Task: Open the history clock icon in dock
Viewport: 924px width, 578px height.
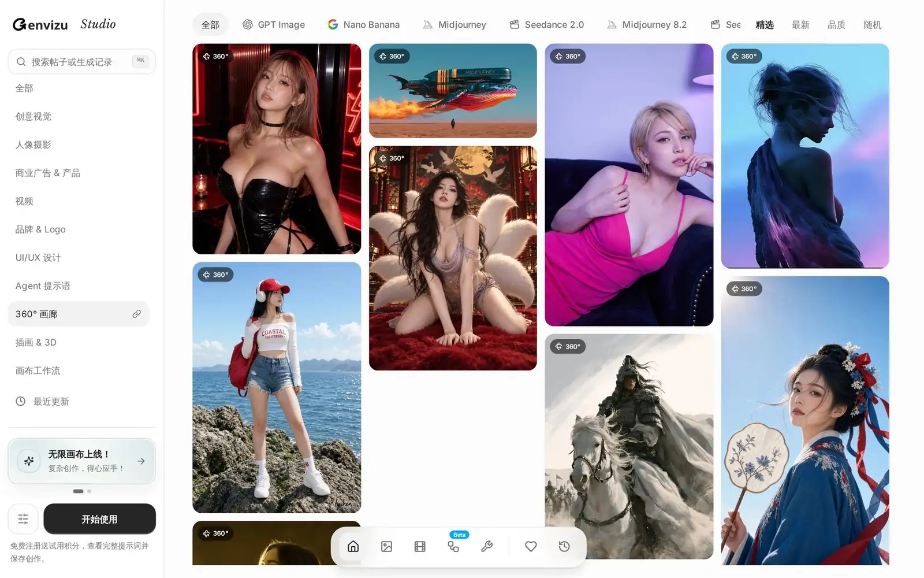Action: point(564,546)
